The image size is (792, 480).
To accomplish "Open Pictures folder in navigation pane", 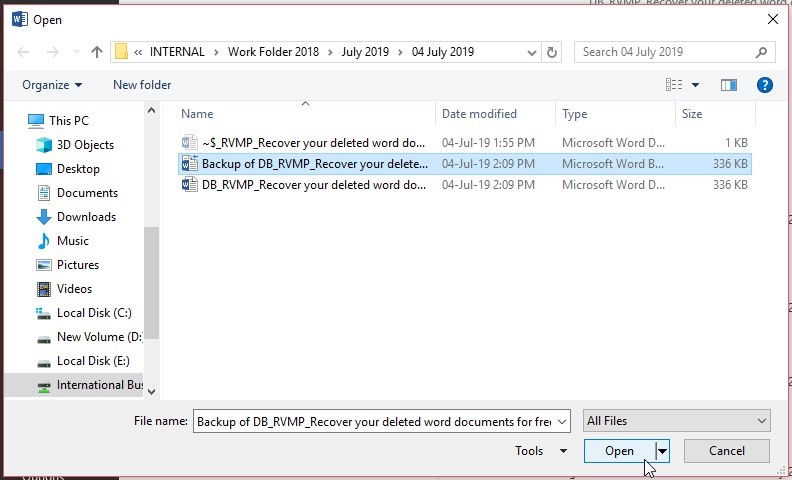I will 67,265.
